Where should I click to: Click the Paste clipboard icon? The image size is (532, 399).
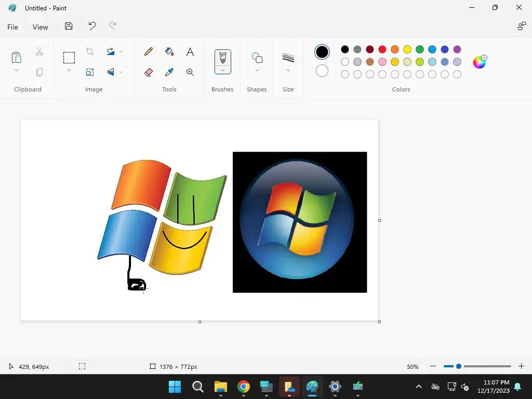16,58
